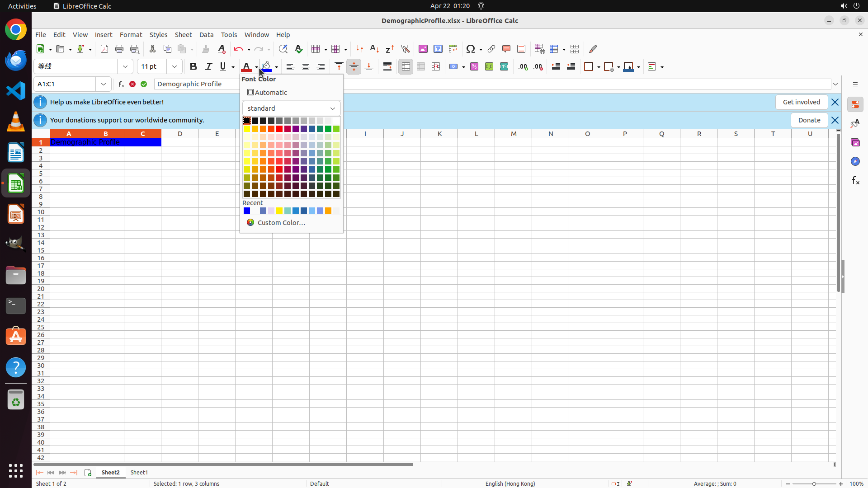The width and height of the screenshot is (868, 488).
Task: Switch to the Sheet1 tab
Action: pyautogui.click(x=139, y=472)
